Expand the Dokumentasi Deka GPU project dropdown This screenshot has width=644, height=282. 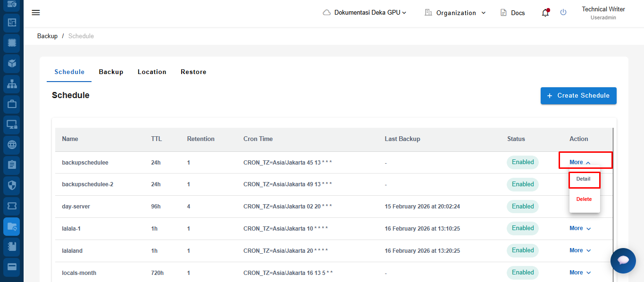click(365, 13)
